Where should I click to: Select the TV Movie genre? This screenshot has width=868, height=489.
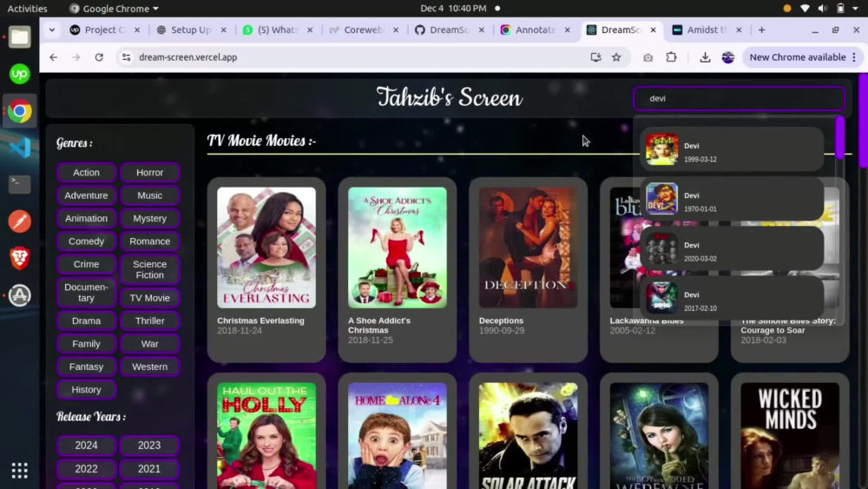pos(149,298)
